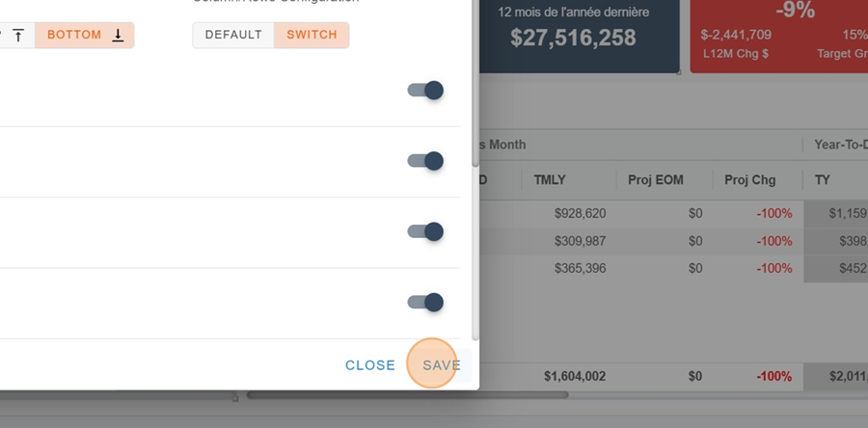Select the Proj Chg column header
Image resolution: width=868 pixels, height=428 pixels.
coord(749,179)
